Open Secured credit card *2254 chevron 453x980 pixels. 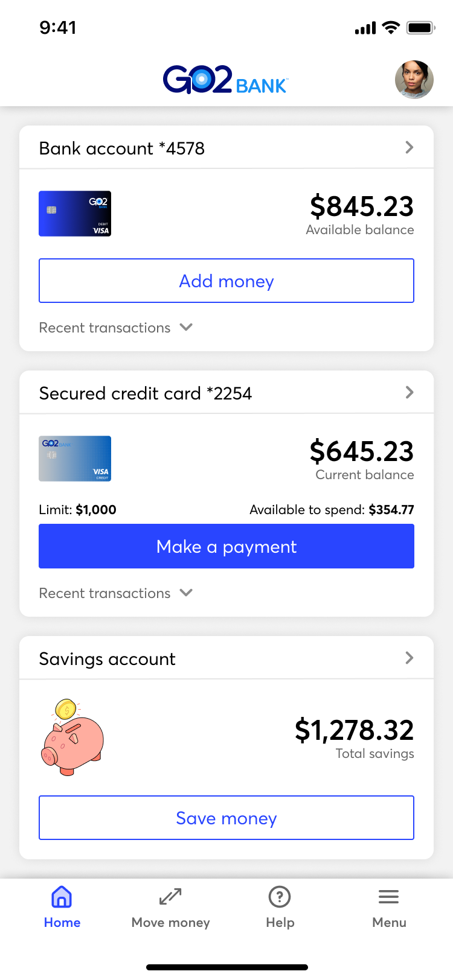click(x=410, y=392)
